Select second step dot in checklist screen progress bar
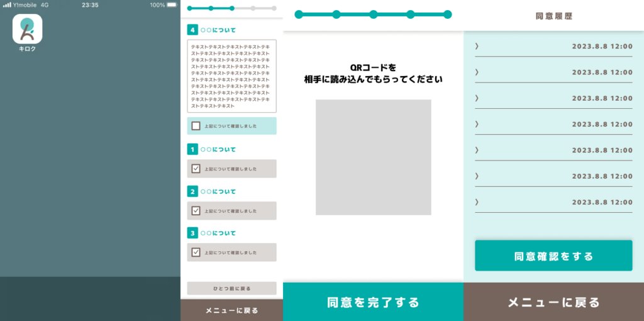 (211, 8)
